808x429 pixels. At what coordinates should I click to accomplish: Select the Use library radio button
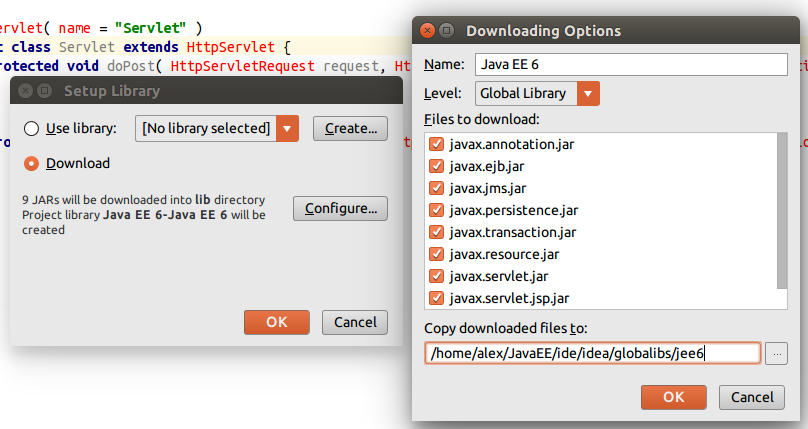pyautogui.click(x=32, y=128)
